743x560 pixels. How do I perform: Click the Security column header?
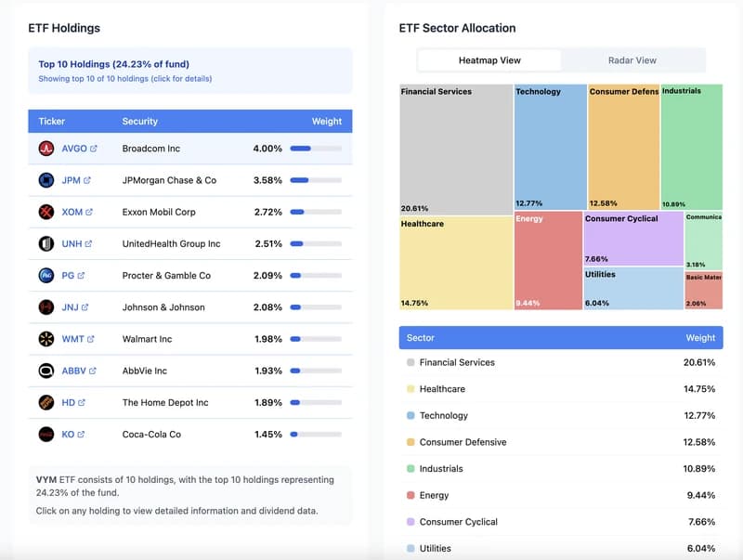click(x=140, y=122)
